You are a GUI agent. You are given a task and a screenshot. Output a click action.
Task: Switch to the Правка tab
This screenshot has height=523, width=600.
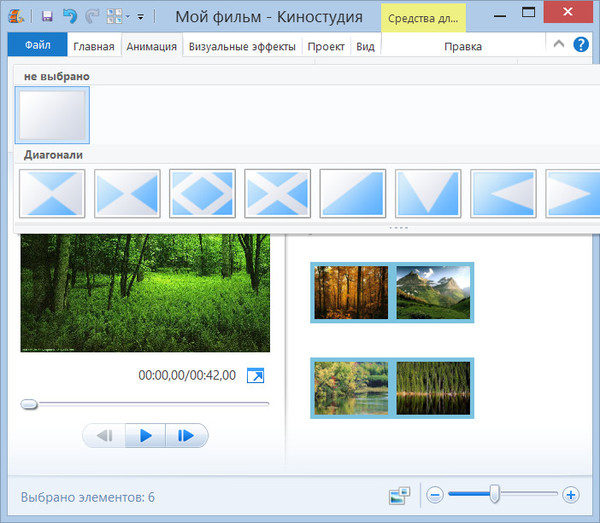463,46
